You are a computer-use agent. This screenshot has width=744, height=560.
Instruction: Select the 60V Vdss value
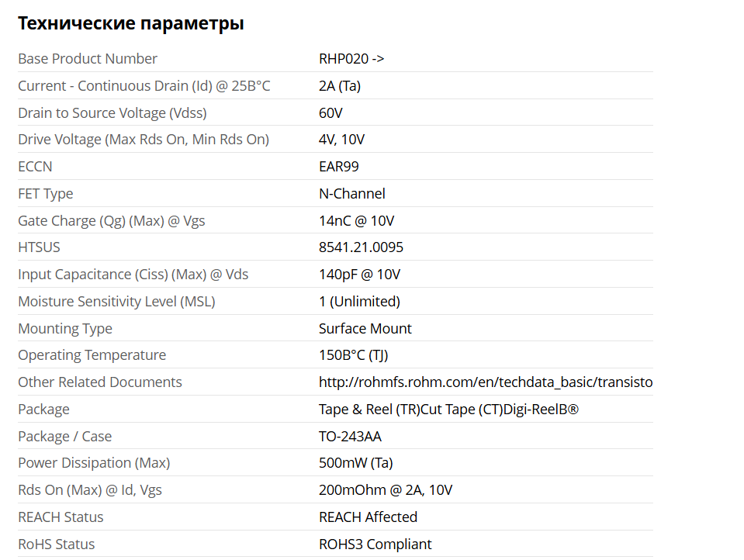(x=330, y=113)
